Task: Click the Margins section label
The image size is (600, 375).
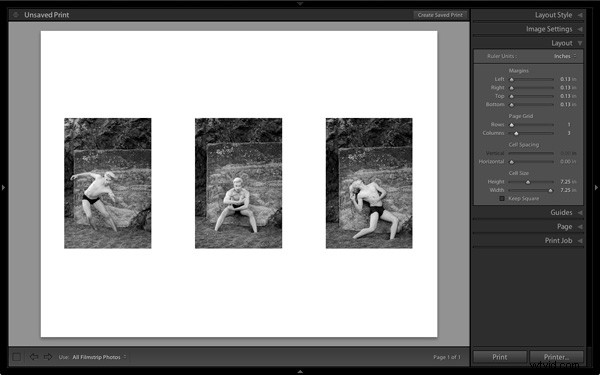Action: 518,71
